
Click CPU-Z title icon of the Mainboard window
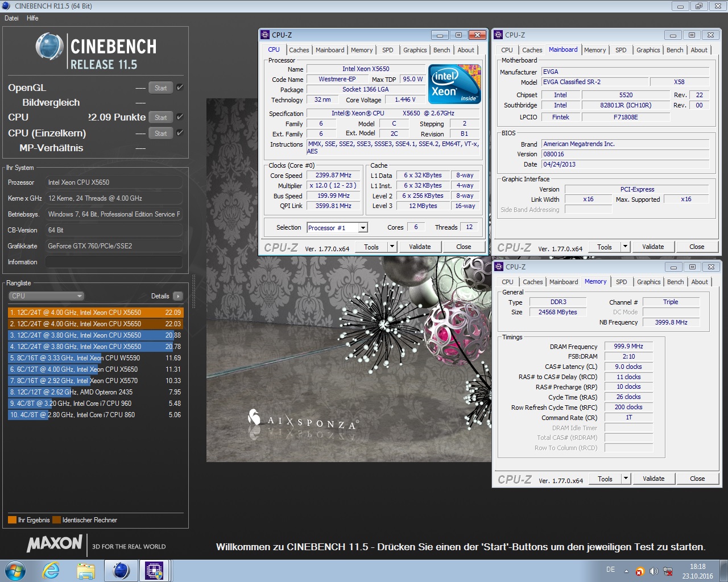click(x=498, y=35)
